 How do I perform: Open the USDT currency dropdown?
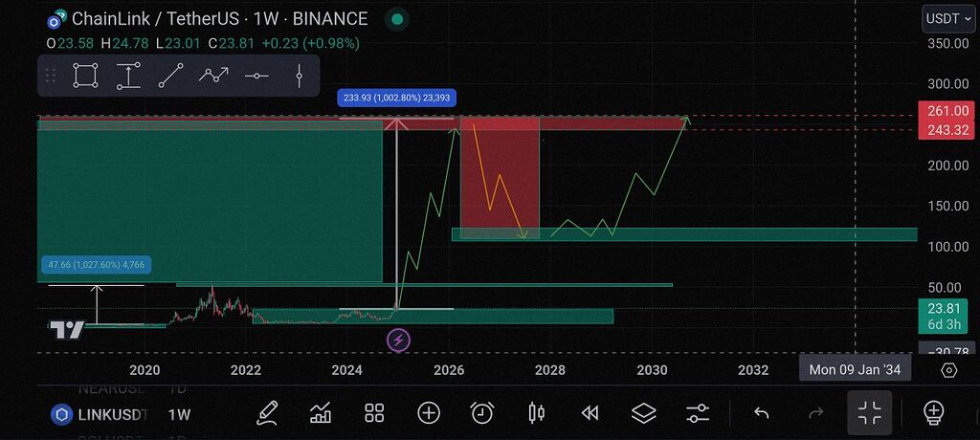tap(948, 19)
